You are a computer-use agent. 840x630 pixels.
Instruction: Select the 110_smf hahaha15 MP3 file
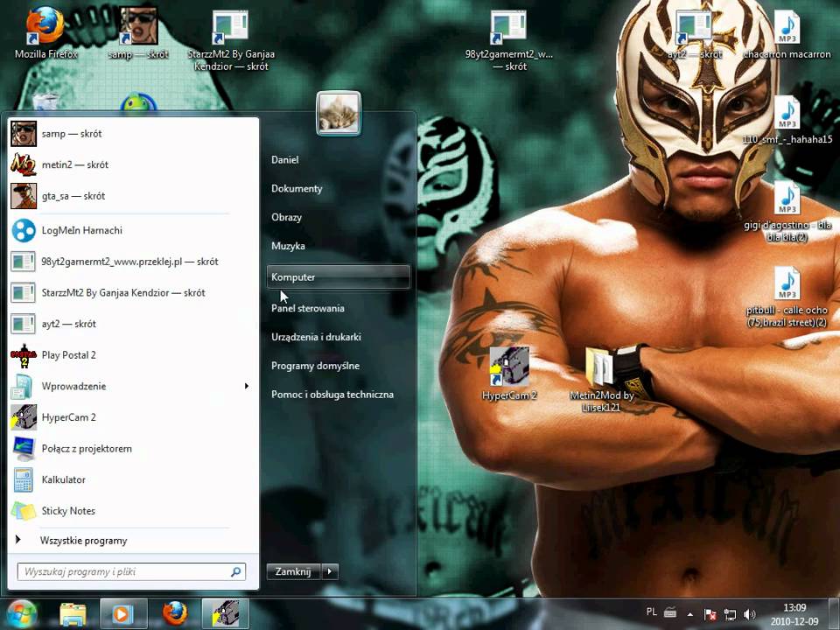click(787, 120)
